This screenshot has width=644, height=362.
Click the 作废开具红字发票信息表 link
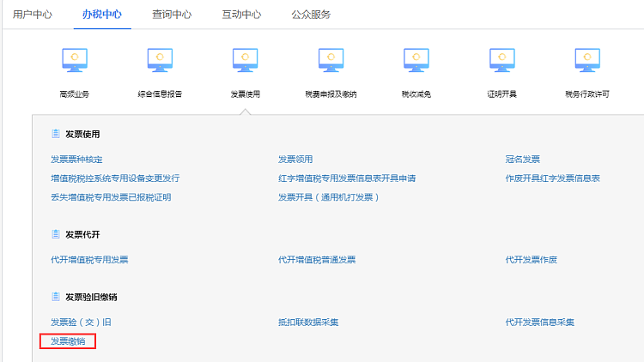point(552,178)
